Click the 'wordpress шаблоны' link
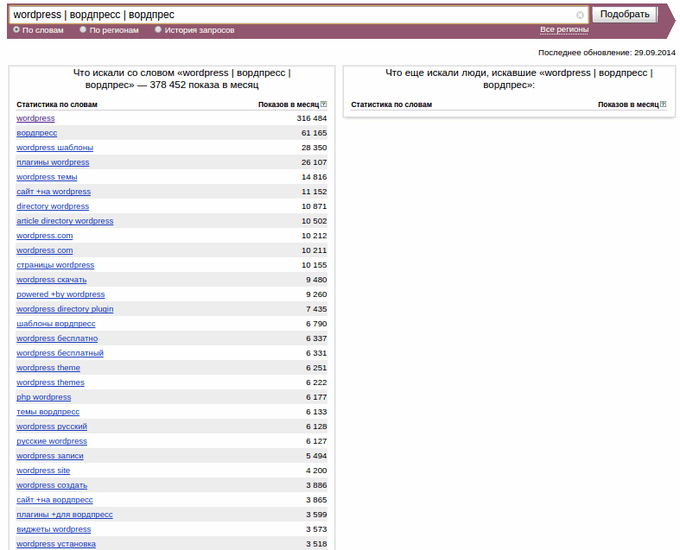680x550 pixels. click(54, 147)
